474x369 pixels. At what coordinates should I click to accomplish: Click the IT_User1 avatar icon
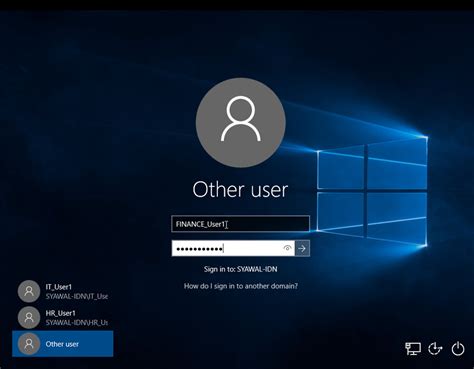point(29,291)
